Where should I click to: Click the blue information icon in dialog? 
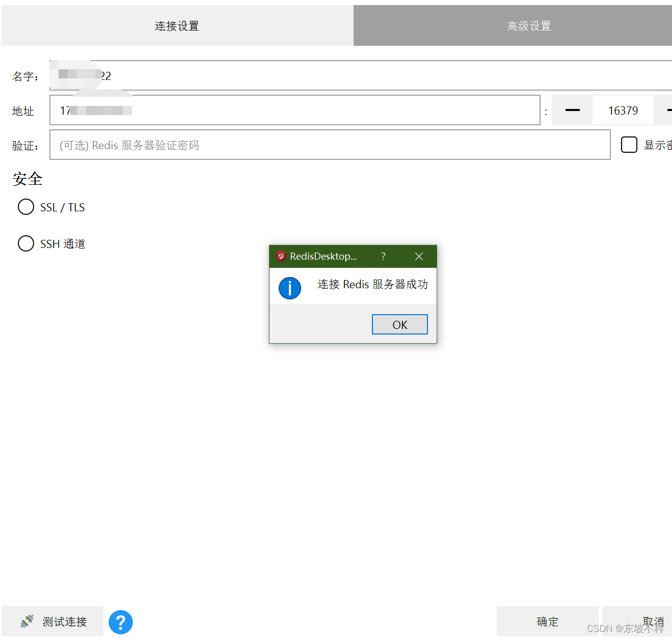[x=290, y=288]
